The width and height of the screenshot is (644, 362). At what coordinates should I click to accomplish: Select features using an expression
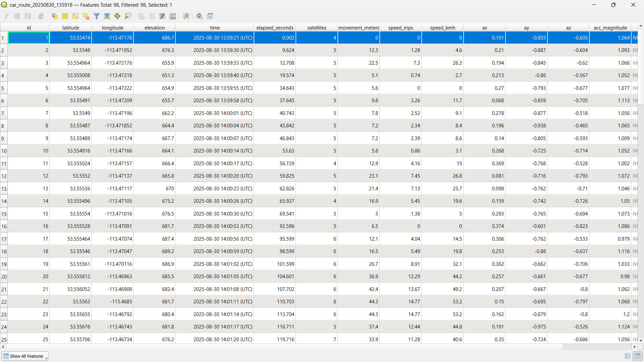[x=55, y=16]
